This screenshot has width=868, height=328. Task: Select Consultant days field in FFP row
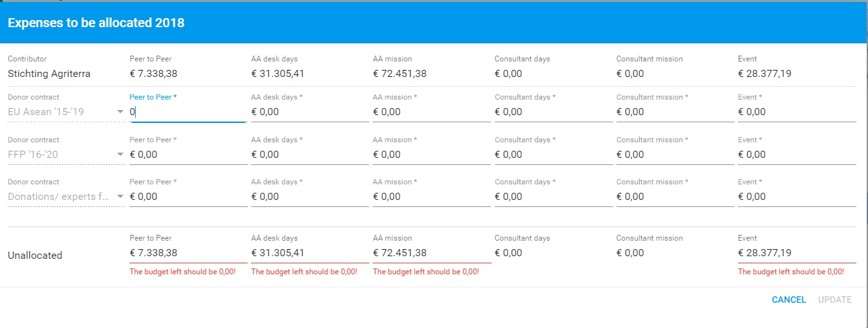553,155
